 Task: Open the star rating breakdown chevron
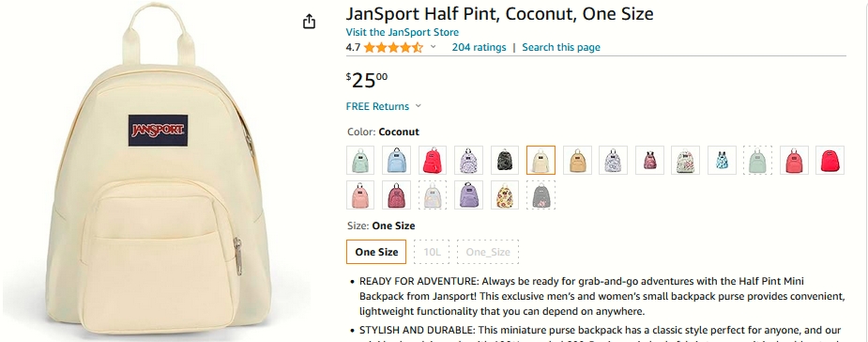pyautogui.click(x=433, y=47)
